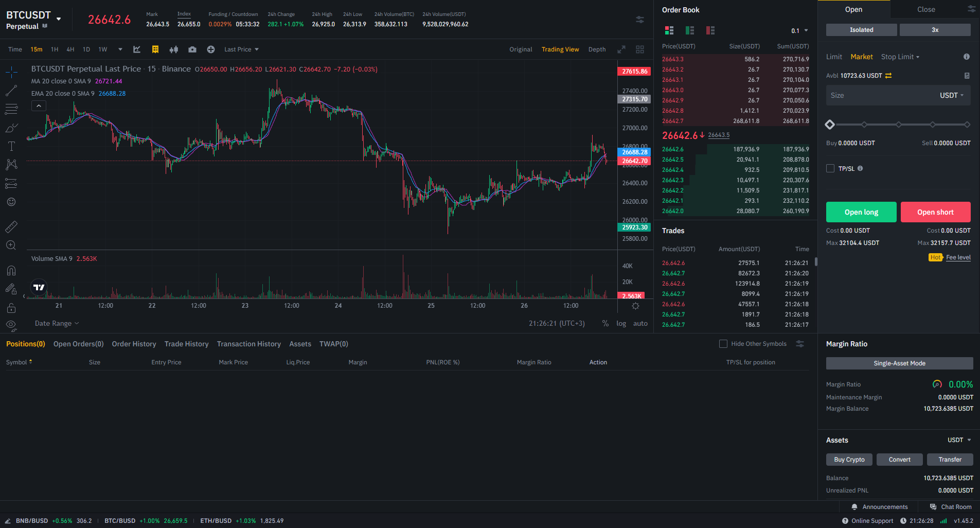Click the Buy Crypto button
This screenshot has height=528, width=980.
849,460
